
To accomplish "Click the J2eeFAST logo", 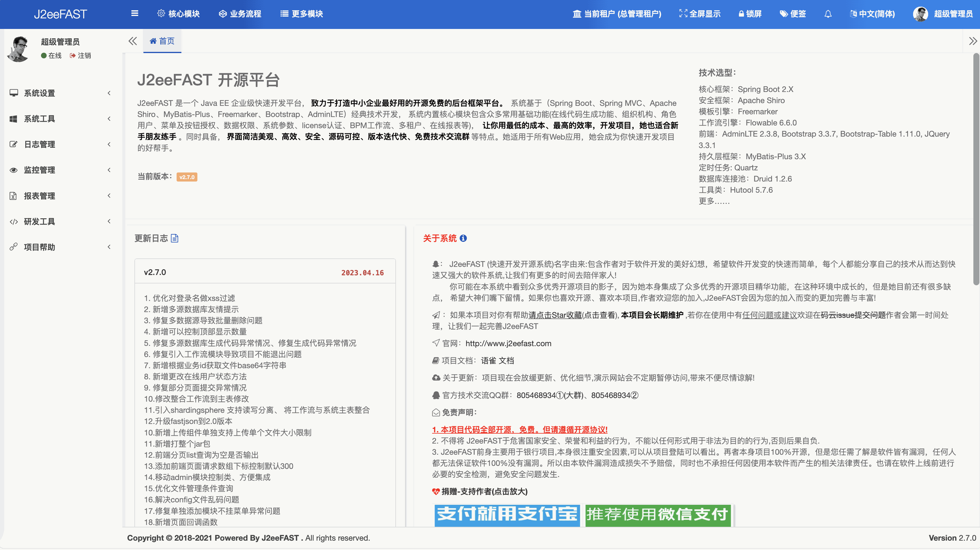I will (x=61, y=14).
